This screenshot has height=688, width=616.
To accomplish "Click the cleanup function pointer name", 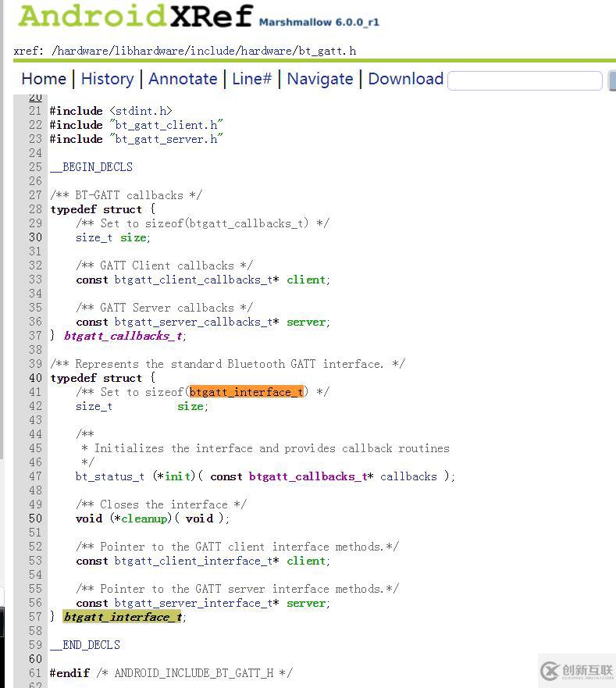I will 144,519.
